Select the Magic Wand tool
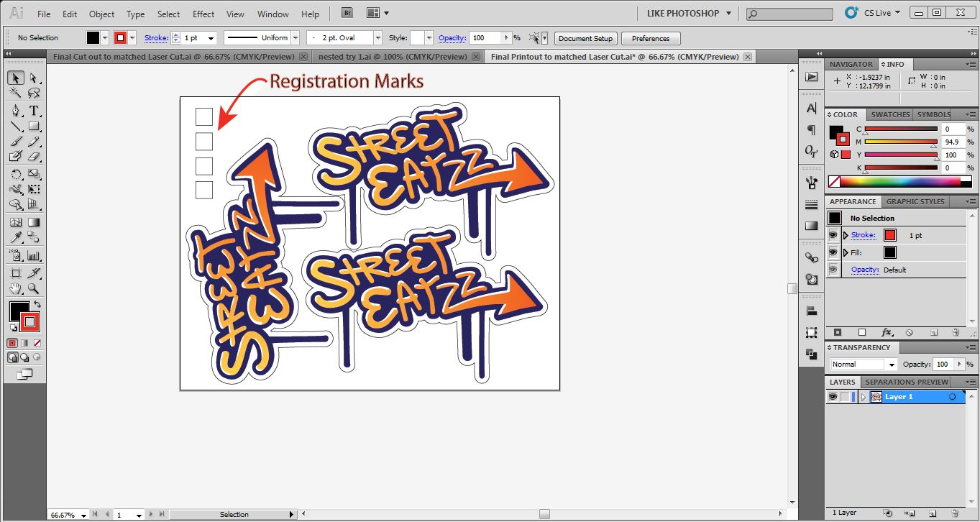Screen dimensions: 980x522 click(x=16, y=93)
